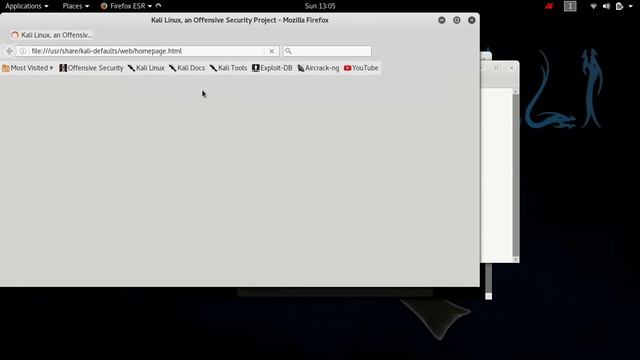Open the Places menu
Screen dimensions: 640x360
point(76,6)
